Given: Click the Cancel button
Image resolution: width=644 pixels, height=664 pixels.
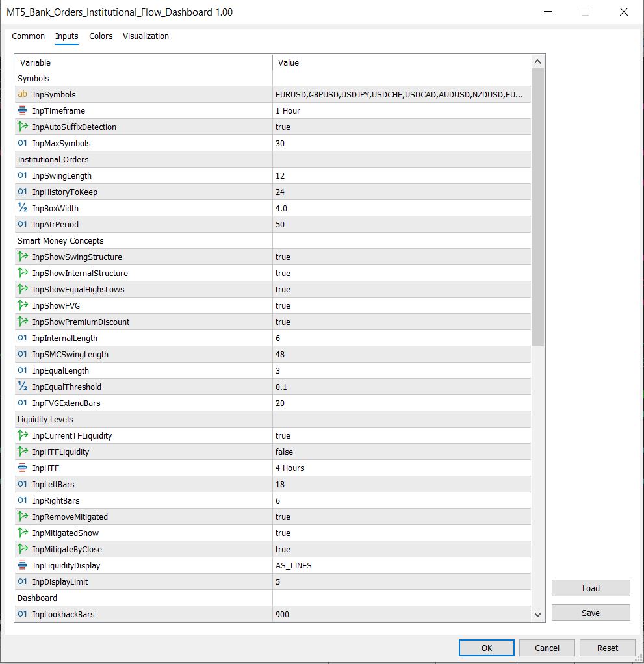Looking at the screenshot, I should [x=547, y=648].
